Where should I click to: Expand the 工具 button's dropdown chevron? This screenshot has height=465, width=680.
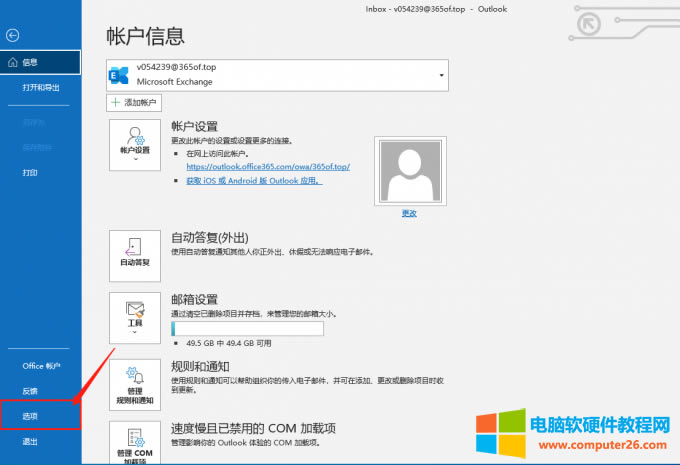[134, 331]
